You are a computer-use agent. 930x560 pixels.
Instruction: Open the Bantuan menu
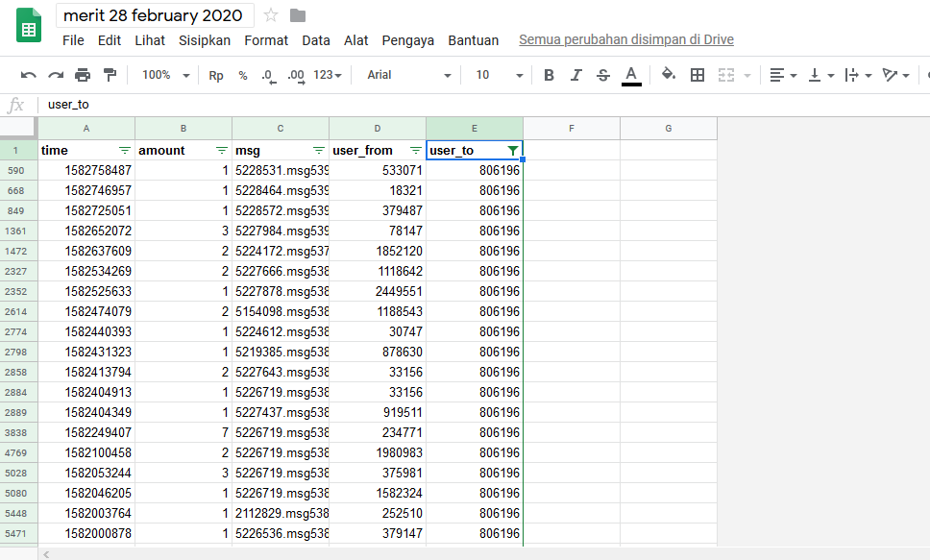474,40
